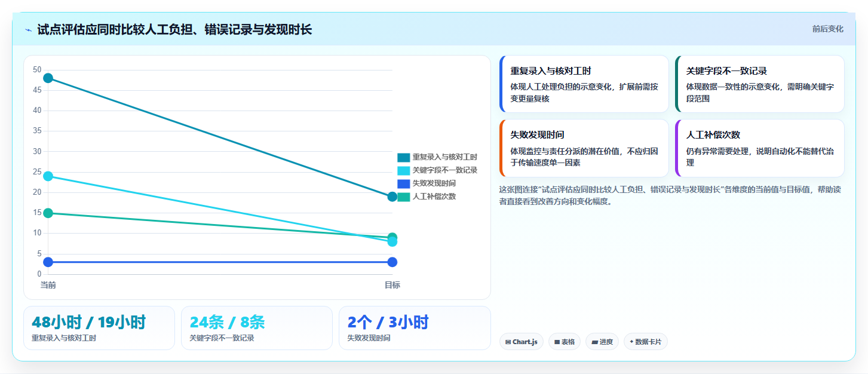Click the 当前 x-axis label
This screenshot has height=374, width=868.
tap(48, 285)
